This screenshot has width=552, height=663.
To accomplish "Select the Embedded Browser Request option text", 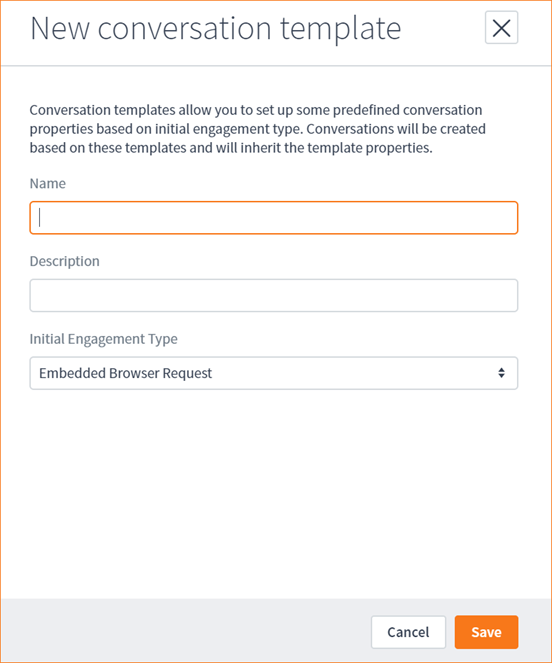I will tap(125, 373).
